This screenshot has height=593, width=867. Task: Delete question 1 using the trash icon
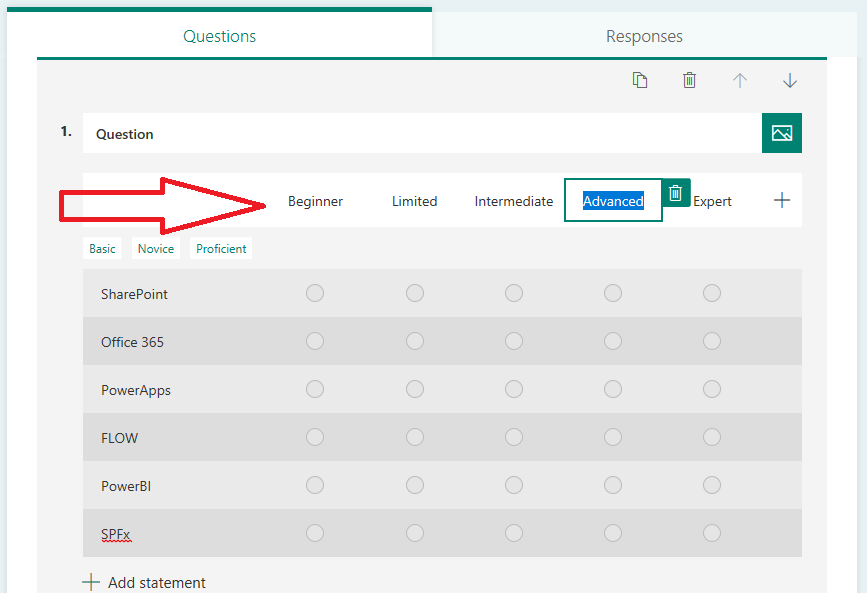[x=689, y=79]
